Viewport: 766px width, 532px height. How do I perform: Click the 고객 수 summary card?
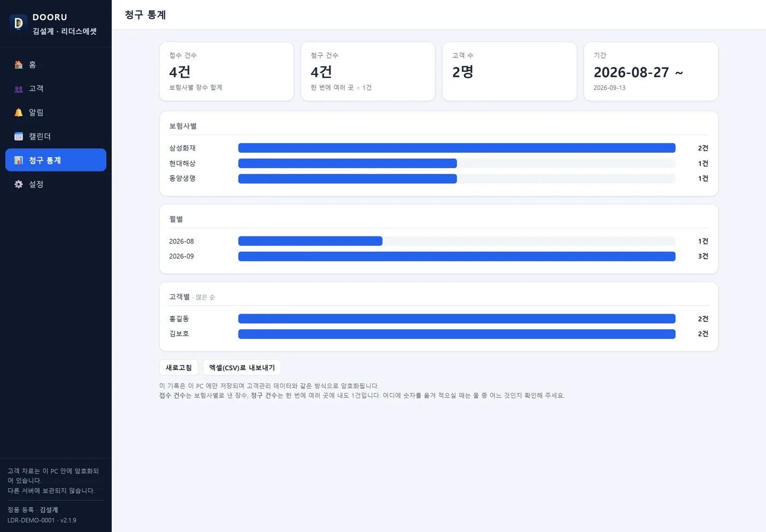pos(509,72)
